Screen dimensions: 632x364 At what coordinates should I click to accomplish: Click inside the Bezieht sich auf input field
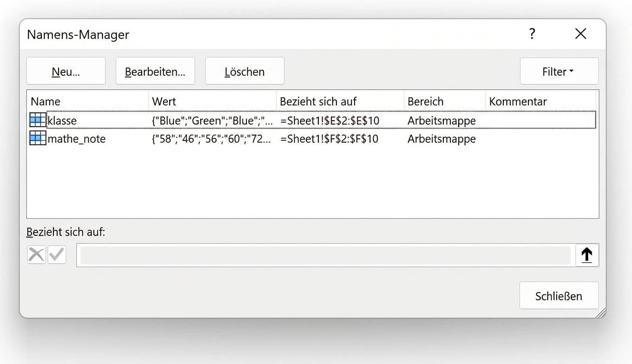coord(325,254)
